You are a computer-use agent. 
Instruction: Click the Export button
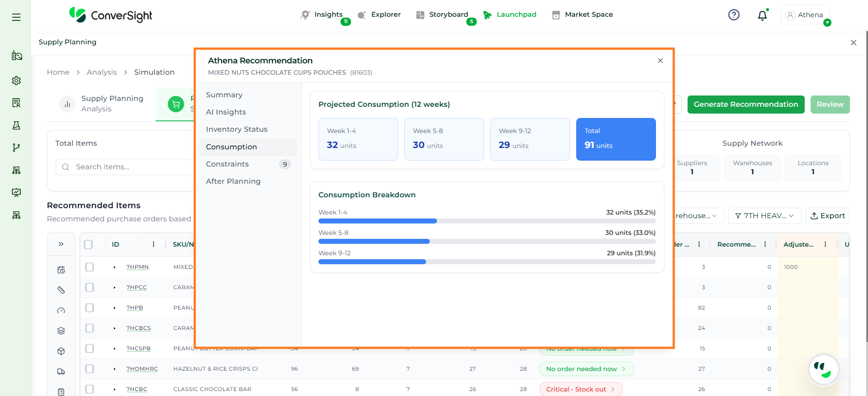[827, 216]
